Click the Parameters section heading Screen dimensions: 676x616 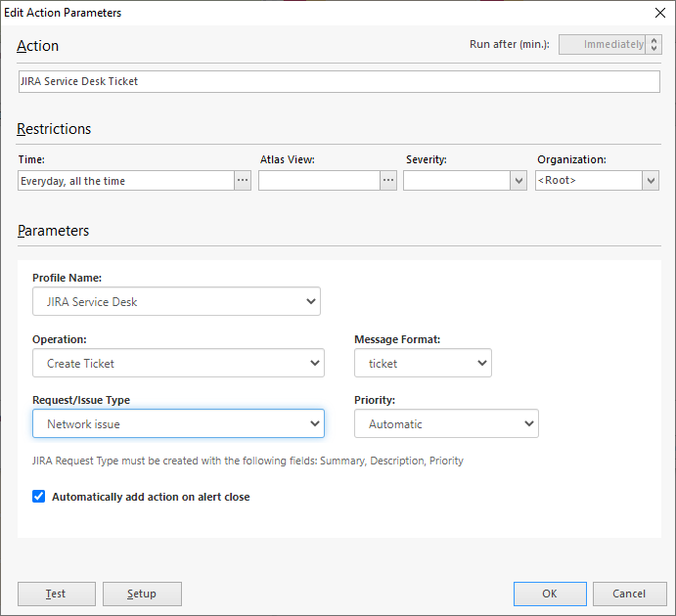coord(53,231)
